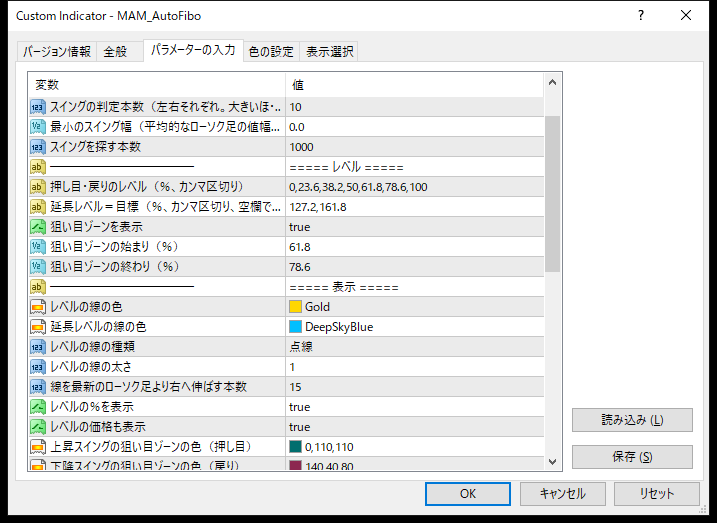Click 変数 column header
The width and height of the screenshot is (717, 523).
tap(157, 85)
